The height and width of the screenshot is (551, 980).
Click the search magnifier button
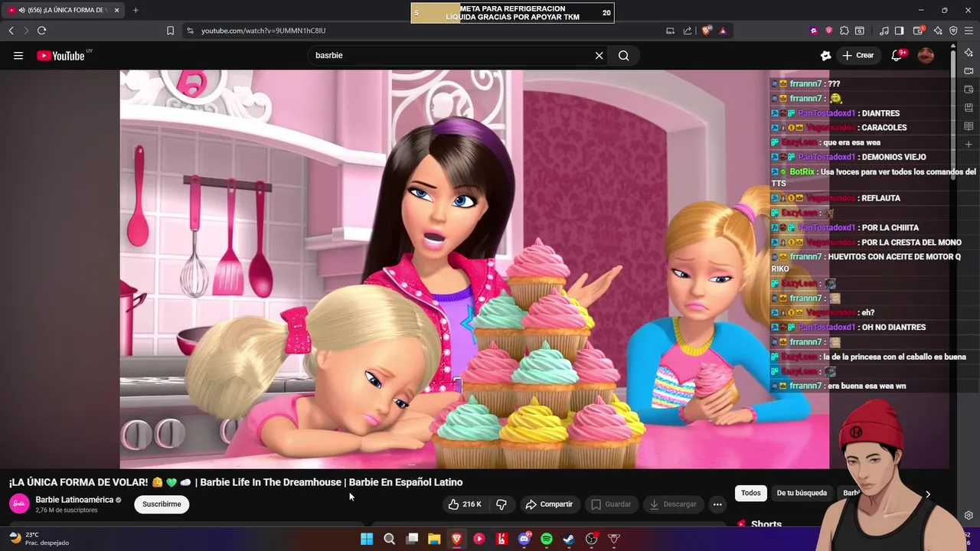pyautogui.click(x=624, y=55)
